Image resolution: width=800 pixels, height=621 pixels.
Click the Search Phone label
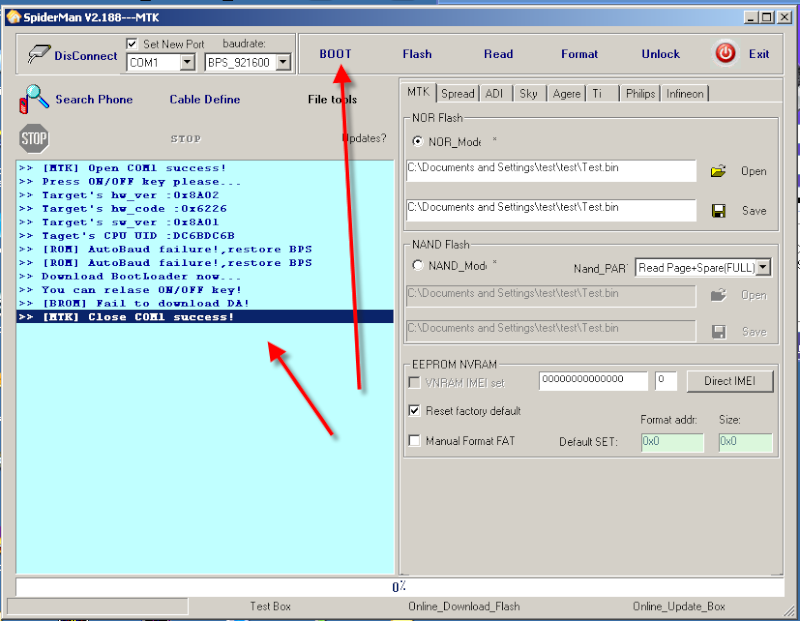94,99
